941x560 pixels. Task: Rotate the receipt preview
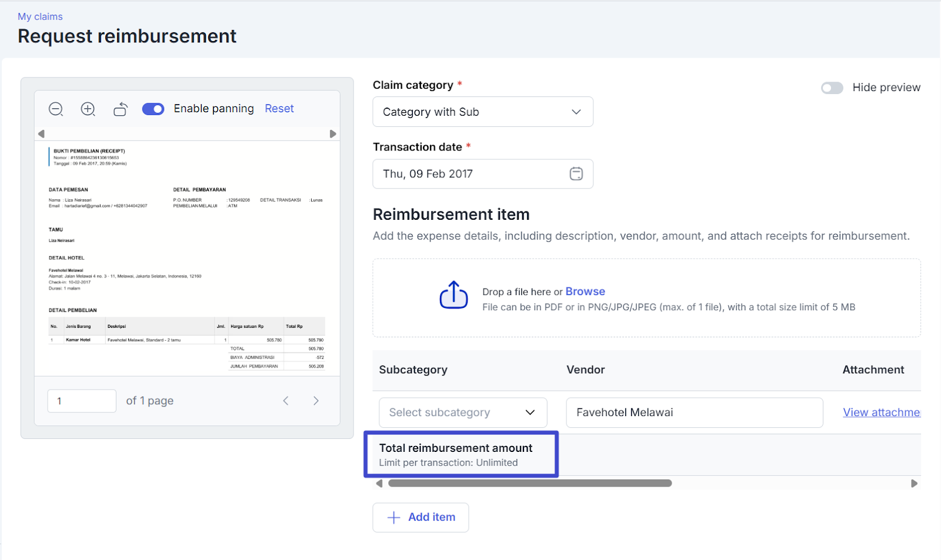pos(121,109)
